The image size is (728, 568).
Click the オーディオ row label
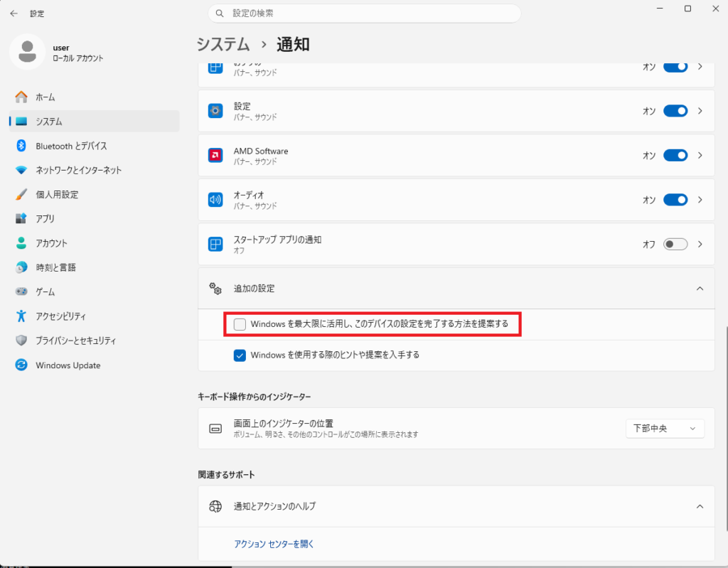[249, 195]
